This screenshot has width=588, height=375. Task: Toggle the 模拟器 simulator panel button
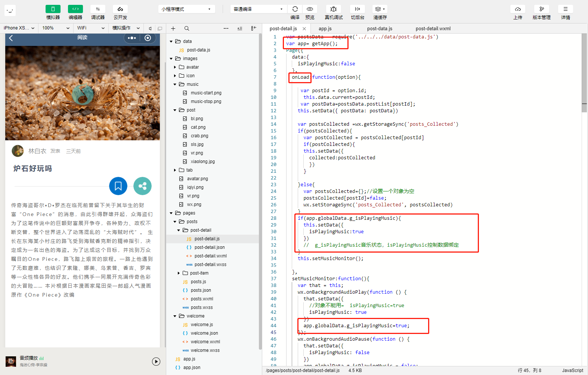pos(53,9)
